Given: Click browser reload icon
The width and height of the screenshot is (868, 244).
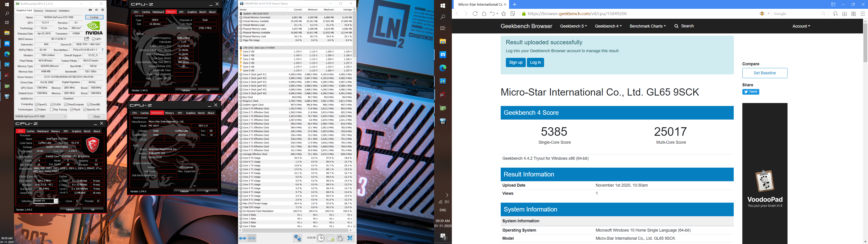Looking at the screenshot, I should pyautogui.click(x=475, y=14).
